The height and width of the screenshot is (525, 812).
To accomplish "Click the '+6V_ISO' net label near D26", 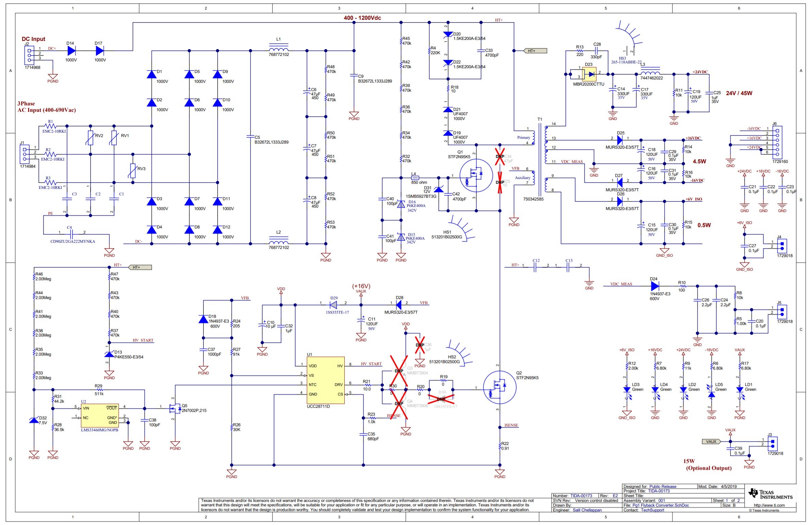I will [694, 199].
